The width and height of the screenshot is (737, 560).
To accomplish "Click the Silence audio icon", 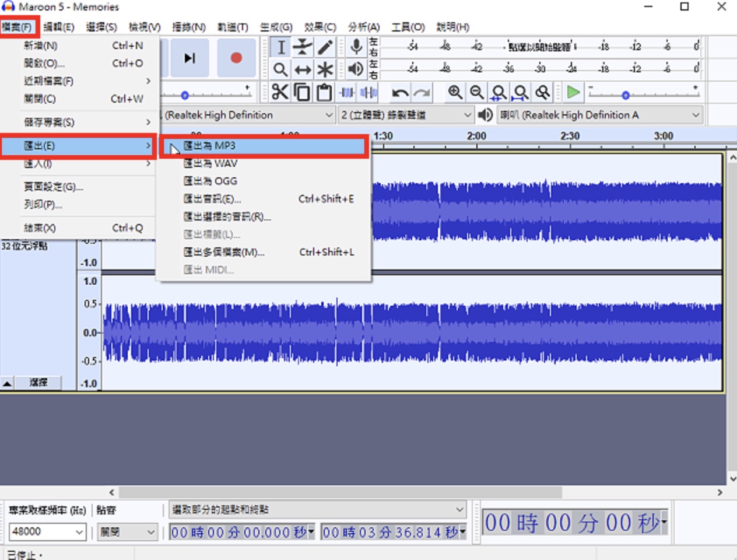I will tap(368, 92).
